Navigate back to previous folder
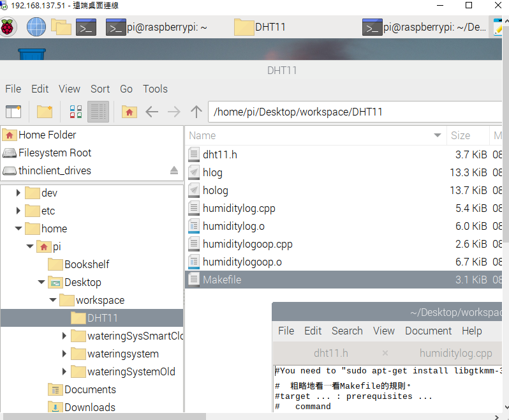This screenshot has width=509, height=420. click(x=152, y=112)
